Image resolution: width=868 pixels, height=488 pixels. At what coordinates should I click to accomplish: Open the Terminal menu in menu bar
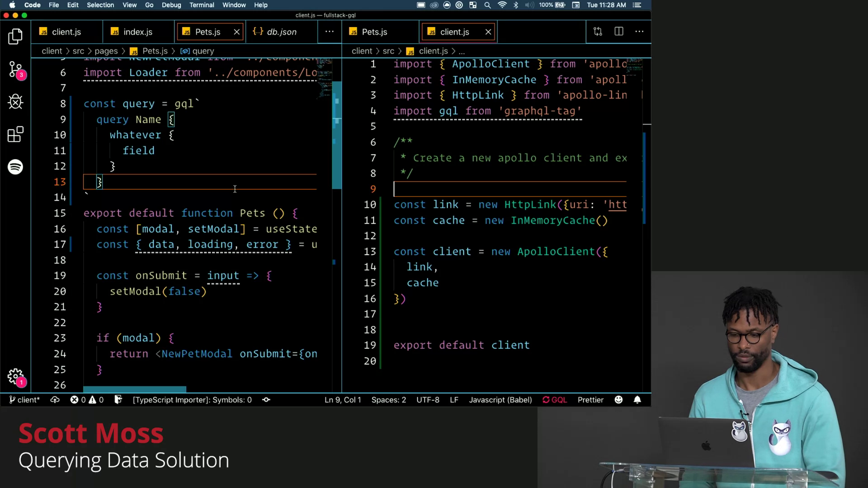(202, 5)
